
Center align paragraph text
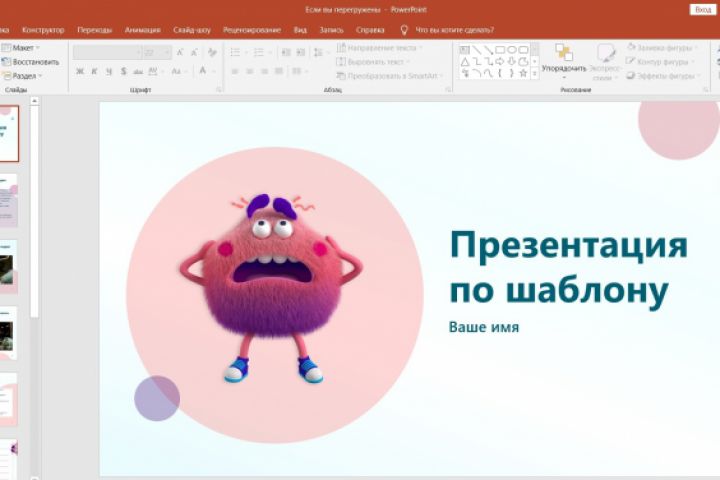(x=250, y=71)
